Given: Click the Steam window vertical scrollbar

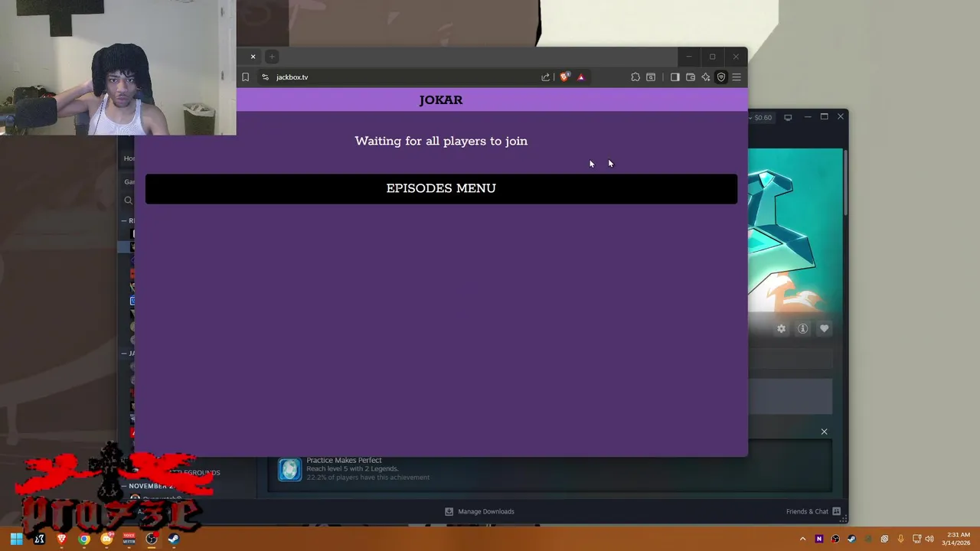Looking at the screenshot, I should point(845,184).
